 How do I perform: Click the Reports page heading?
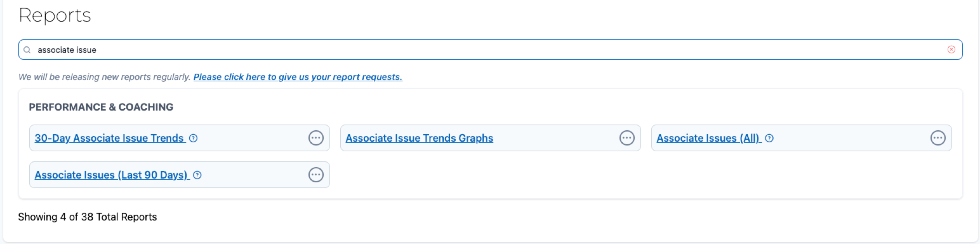tap(55, 16)
